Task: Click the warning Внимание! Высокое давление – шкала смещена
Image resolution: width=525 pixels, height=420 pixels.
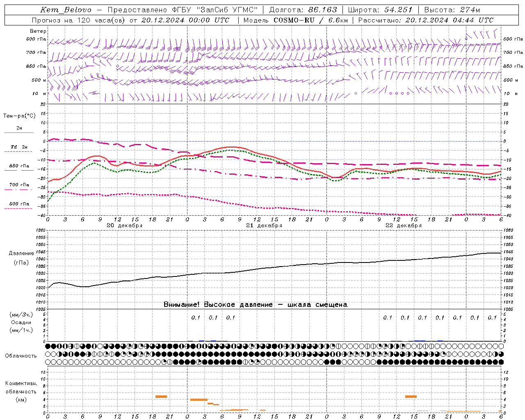Action: (x=256, y=305)
